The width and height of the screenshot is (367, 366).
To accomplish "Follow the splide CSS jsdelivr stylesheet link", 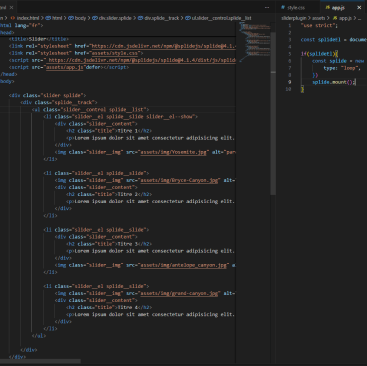I will 164,46.
